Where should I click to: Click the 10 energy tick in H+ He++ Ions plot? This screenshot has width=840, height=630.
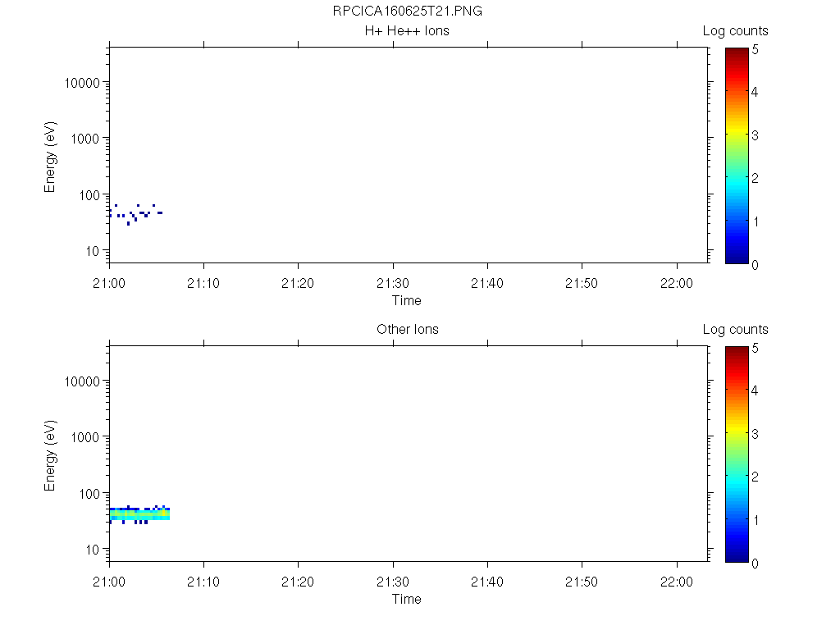(93, 251)
